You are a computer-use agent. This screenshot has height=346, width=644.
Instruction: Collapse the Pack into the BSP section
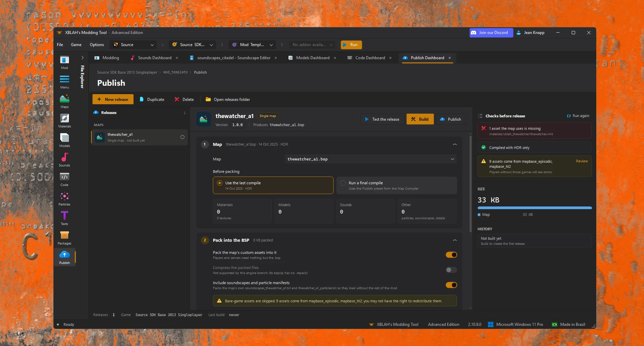pos(455,240)
